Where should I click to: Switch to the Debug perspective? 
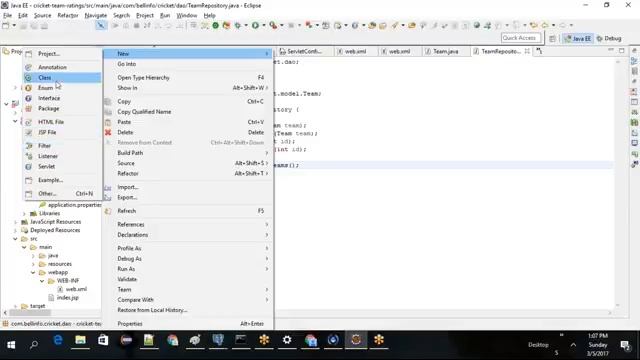(x=609, y=38)
